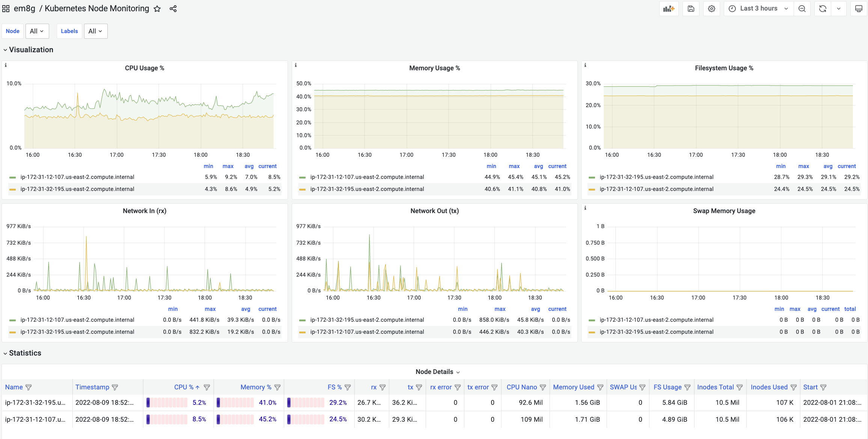Toggle ip-172-31-12-107 series in CPU Usage legend
Image resolution: width=868 pixels, height=439 pixels.
77,177
